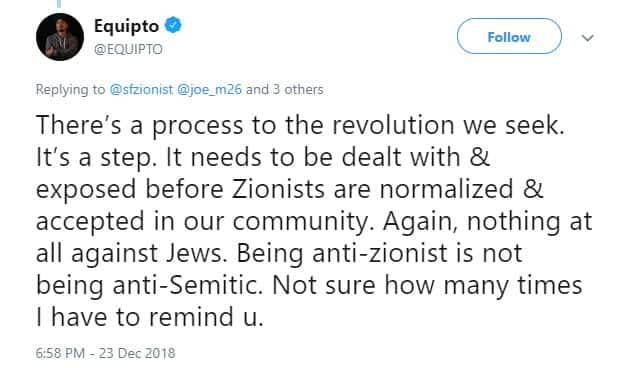The height and width of the screenshot is (368, 630).
Task: Open Equipto's profile picture avatar
Action: [x=60, y=37]
